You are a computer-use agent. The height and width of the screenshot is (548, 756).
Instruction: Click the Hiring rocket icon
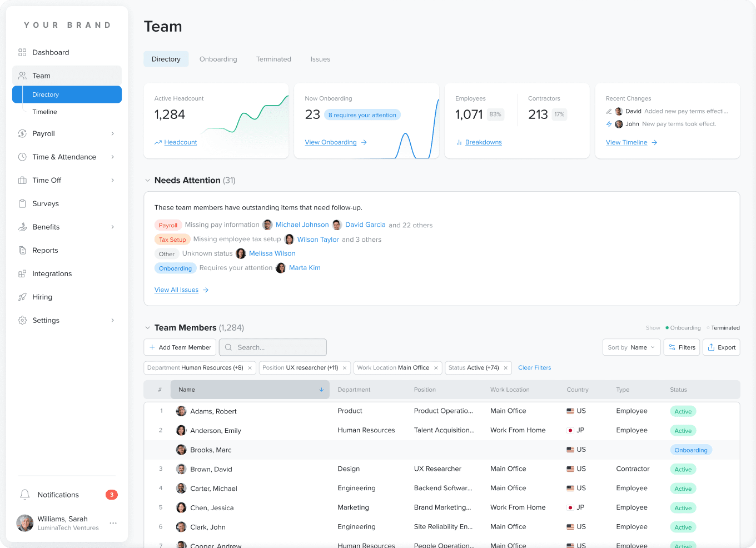[22, 297]
